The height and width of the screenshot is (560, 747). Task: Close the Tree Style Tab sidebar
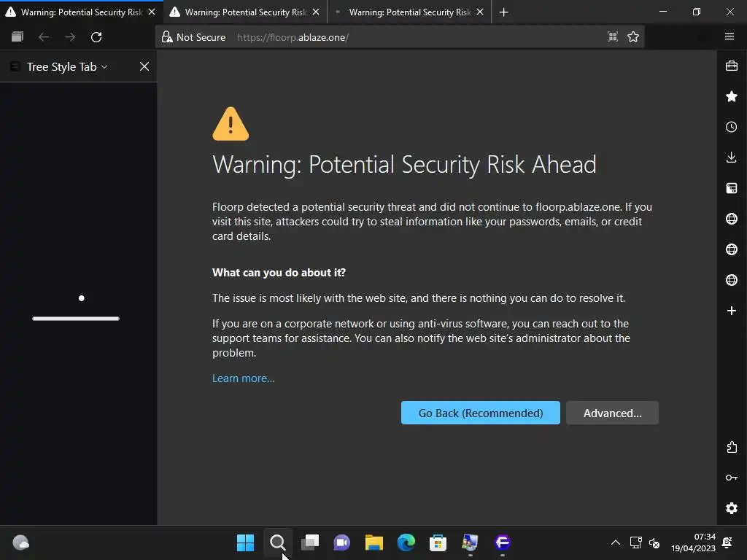[x=144, y=66]
